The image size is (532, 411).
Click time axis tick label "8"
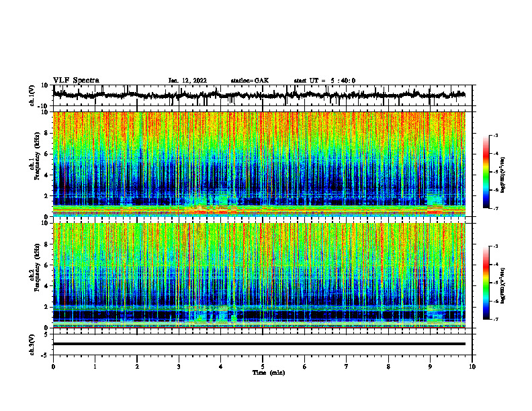click(x=388, y=367)
